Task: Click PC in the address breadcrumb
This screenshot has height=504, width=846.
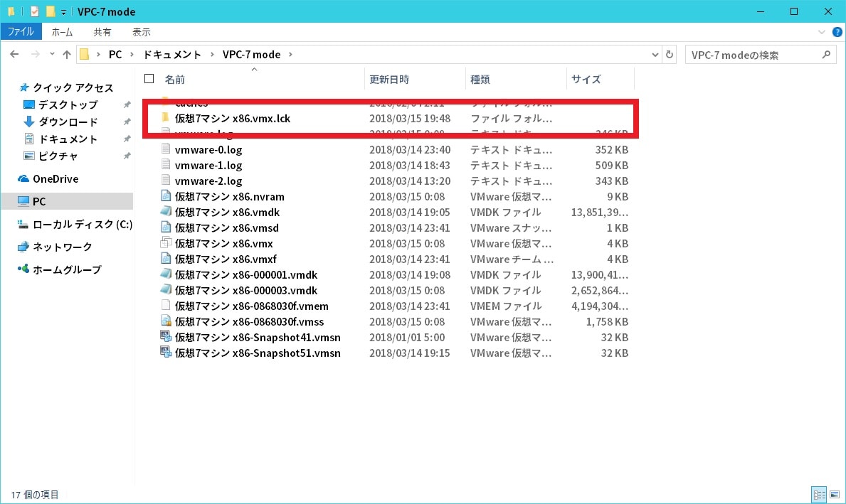Action: point(115,55)
